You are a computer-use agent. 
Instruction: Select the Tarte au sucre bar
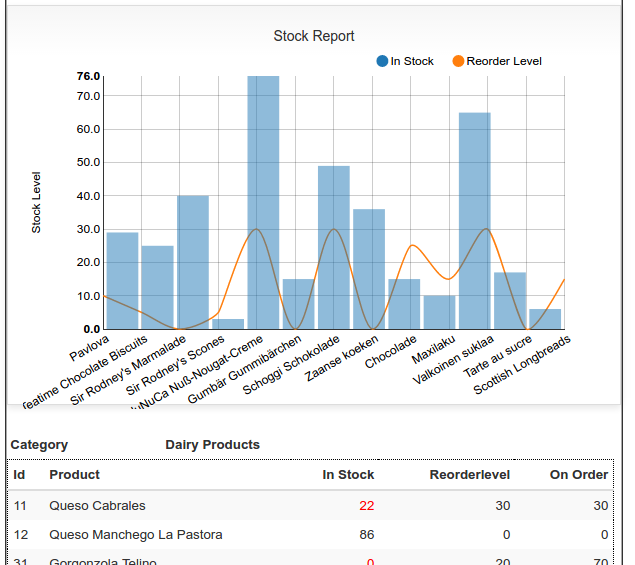tap(510, 300)
